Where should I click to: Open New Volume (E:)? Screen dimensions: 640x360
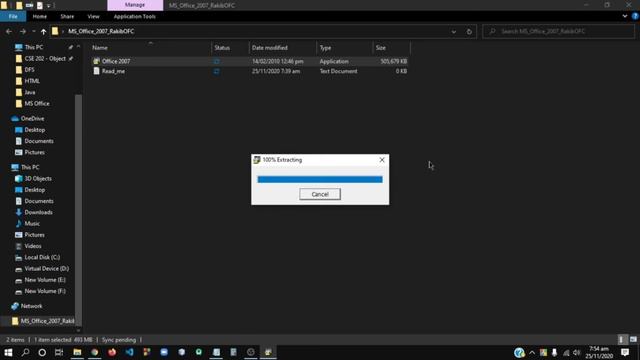[44, 280]
